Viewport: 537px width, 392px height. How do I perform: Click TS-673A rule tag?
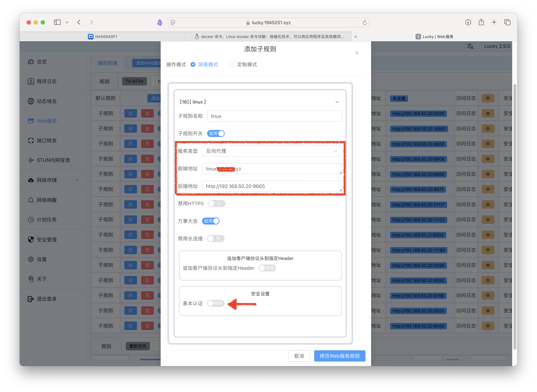pos(134,81)
